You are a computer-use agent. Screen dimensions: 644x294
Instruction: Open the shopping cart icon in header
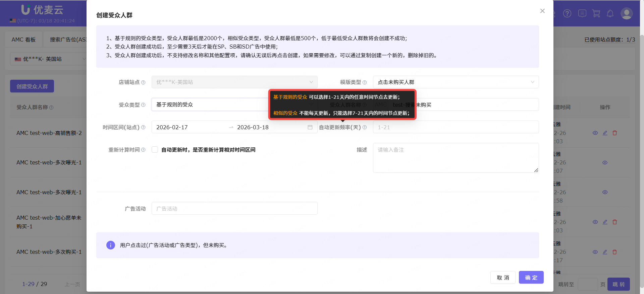pyautogui.click(x=596, y=13)
